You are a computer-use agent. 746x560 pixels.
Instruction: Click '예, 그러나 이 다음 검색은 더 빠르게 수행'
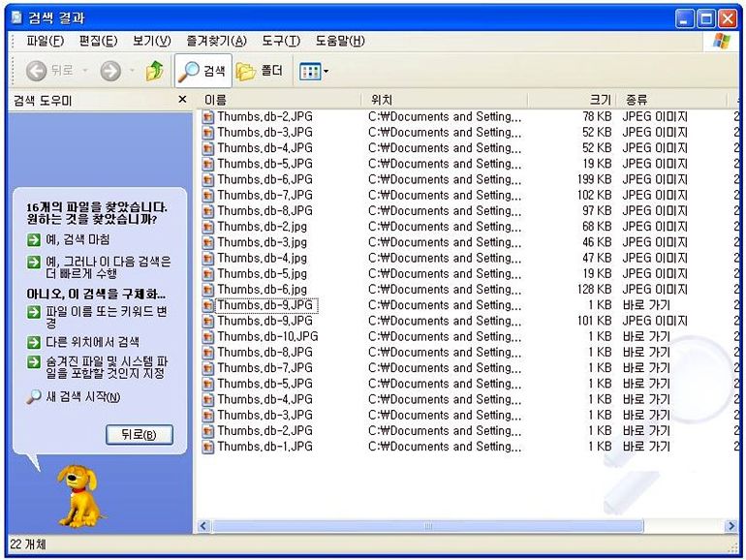[x=108, y=267]
